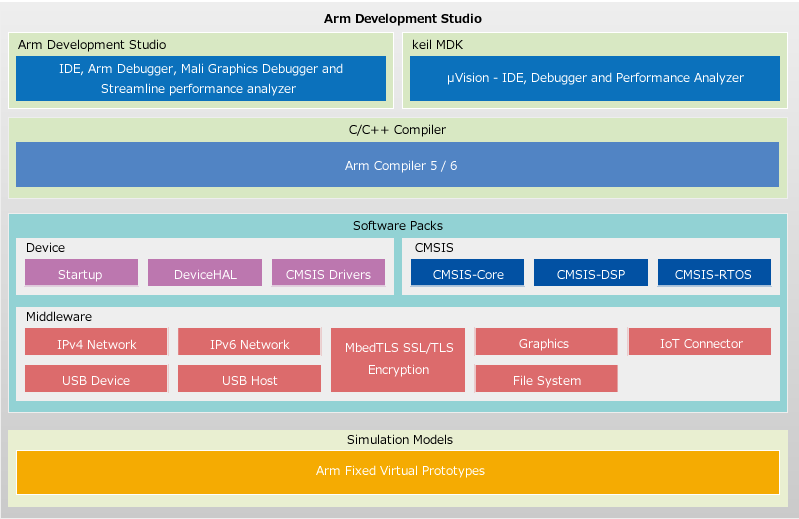Select the IDE, Arm Debugger, Mali block
This screenshot has height=519, width=799.
point(200,79)
